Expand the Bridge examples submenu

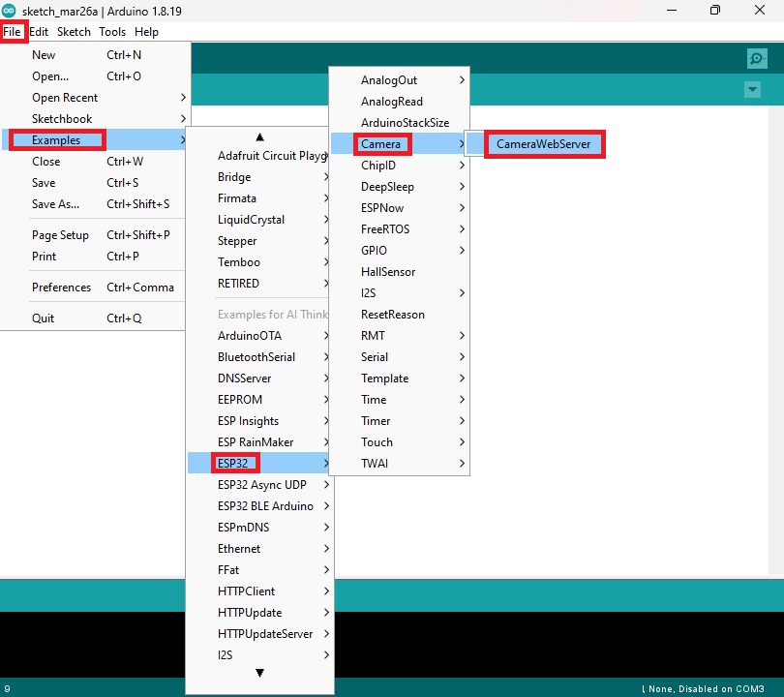(258, 177)
